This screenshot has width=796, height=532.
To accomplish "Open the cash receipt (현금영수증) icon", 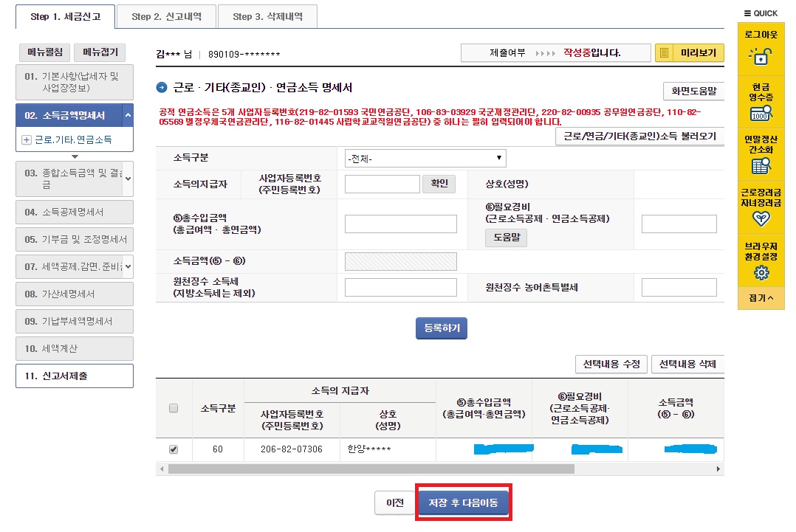I will coord(761,113).
